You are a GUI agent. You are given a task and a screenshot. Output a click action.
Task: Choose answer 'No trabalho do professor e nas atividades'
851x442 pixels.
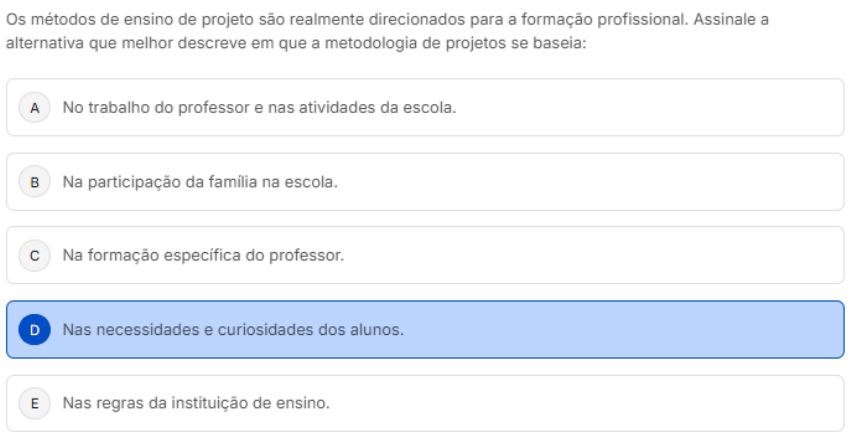pos(259,108)
